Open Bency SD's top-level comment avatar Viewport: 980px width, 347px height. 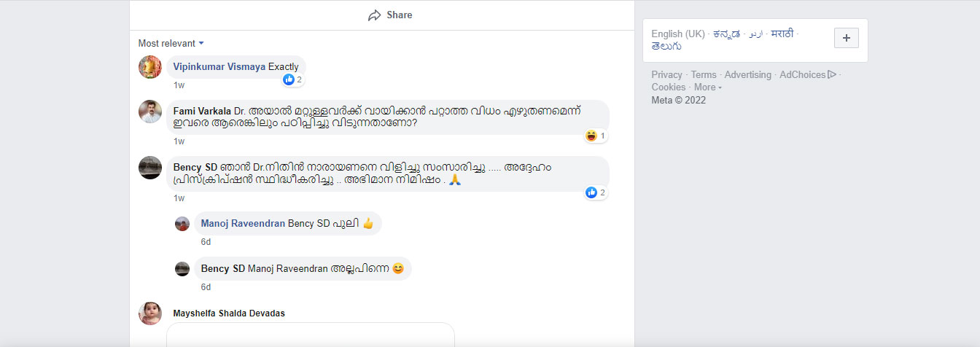[x=150, y=168]
